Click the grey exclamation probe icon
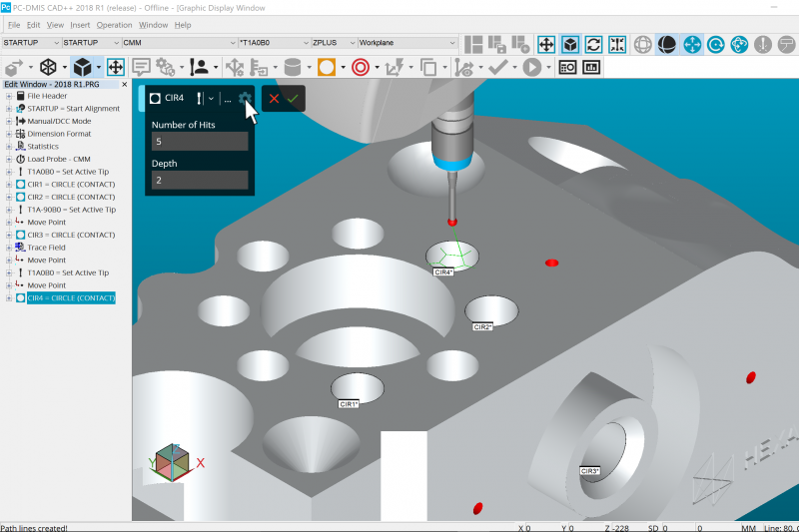Image resolution: width=799 pixels, height=532 pixels. point(763,45)
